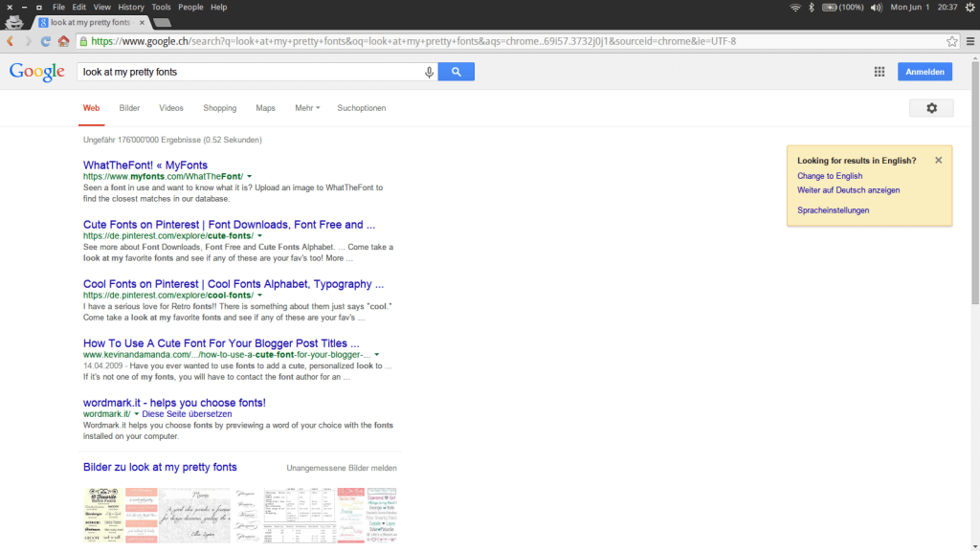Select the Shopping search category
Viewport: 980px width, 551px height.
tap(219, 107)
